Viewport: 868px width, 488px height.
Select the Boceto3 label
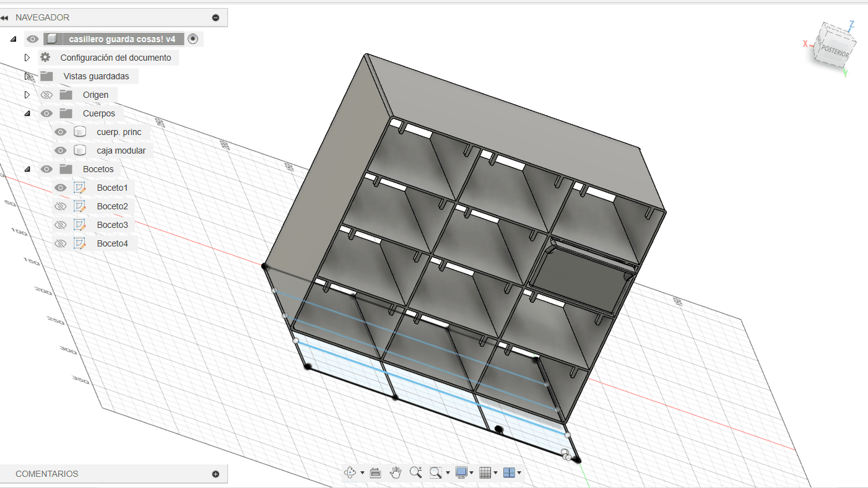(112, 225)
